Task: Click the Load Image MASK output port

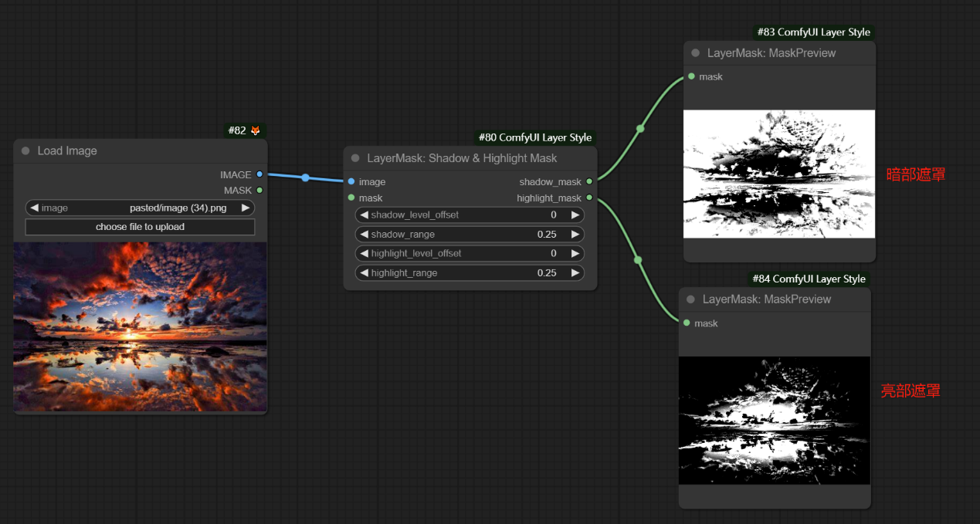Action: point(259,190)
